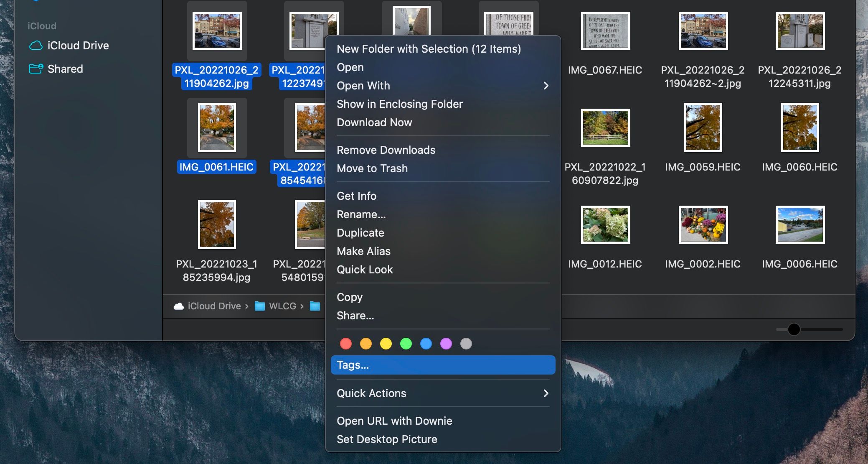The height and width of the screenshot is (464, 868).
Task: Select the IMG_0002.HEIC pumpkin photo
Action: 703,224
